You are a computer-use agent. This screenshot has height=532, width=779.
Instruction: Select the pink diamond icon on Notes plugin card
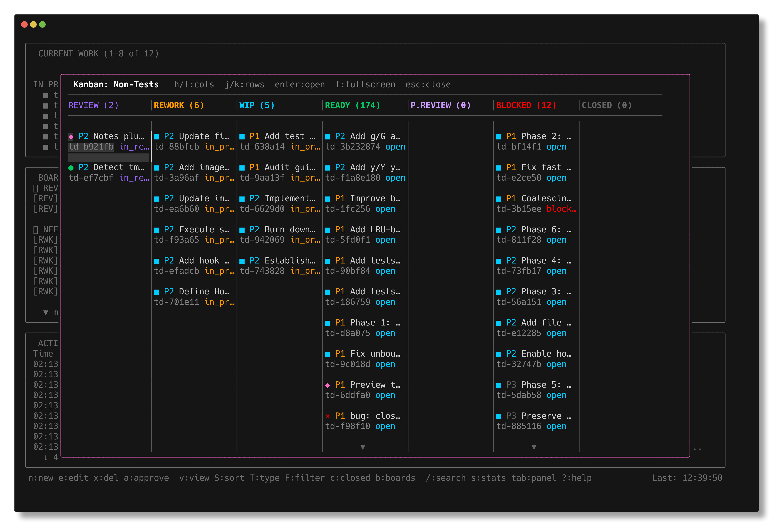click(x=71, y=136)
